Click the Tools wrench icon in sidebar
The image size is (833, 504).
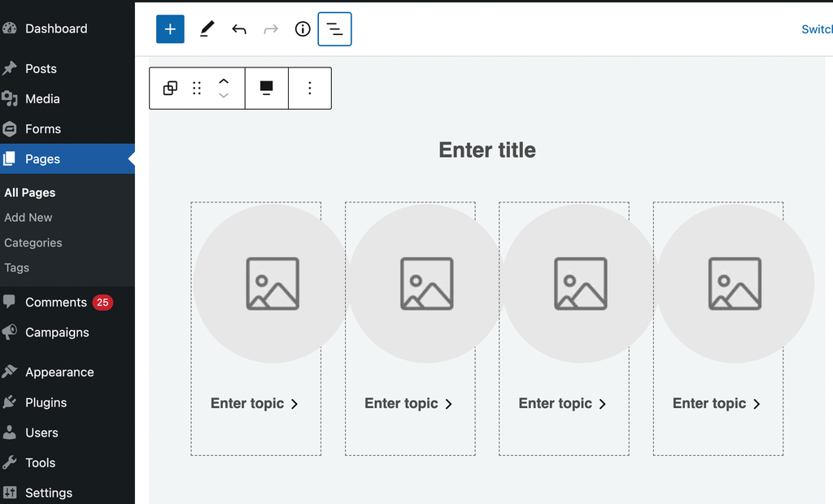tap(9, 463)
